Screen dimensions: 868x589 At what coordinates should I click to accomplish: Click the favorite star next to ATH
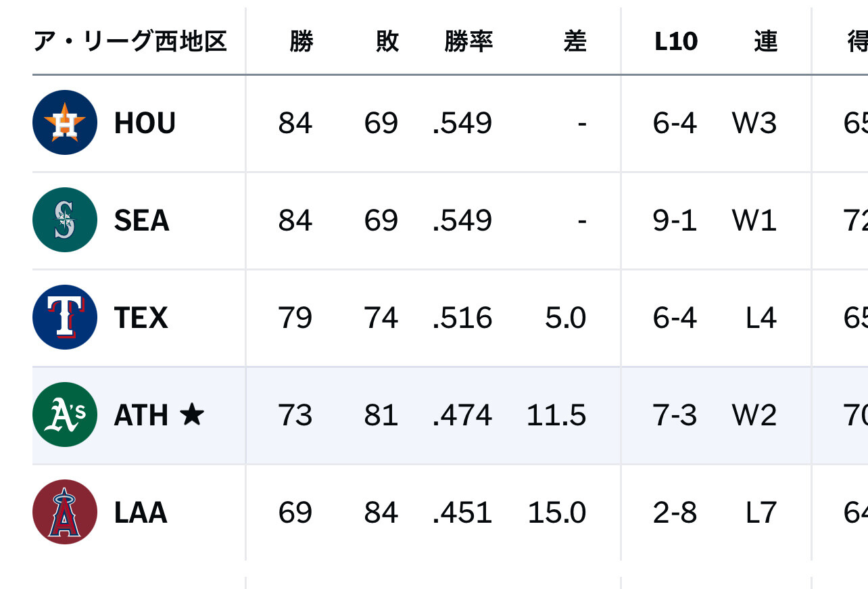pyautogui.click(x=192, y=415)
